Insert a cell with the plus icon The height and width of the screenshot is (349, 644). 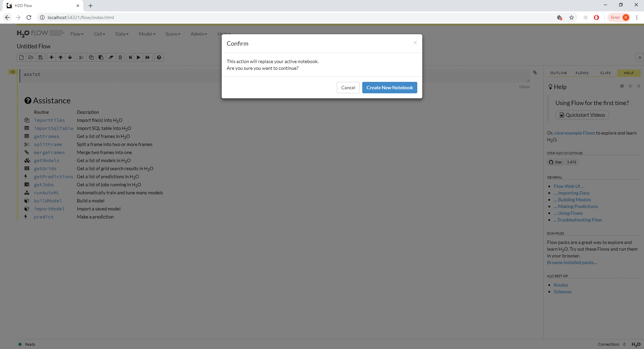tap(51, 57)
